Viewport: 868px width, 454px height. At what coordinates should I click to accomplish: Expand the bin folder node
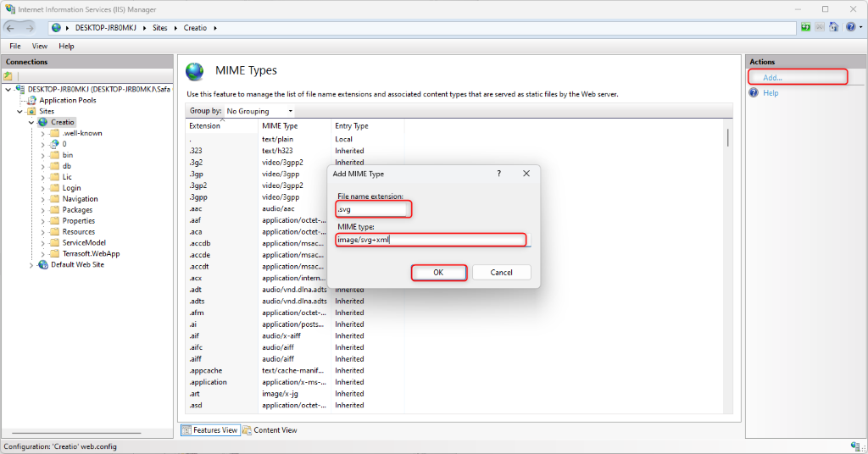tap(42, 155)
